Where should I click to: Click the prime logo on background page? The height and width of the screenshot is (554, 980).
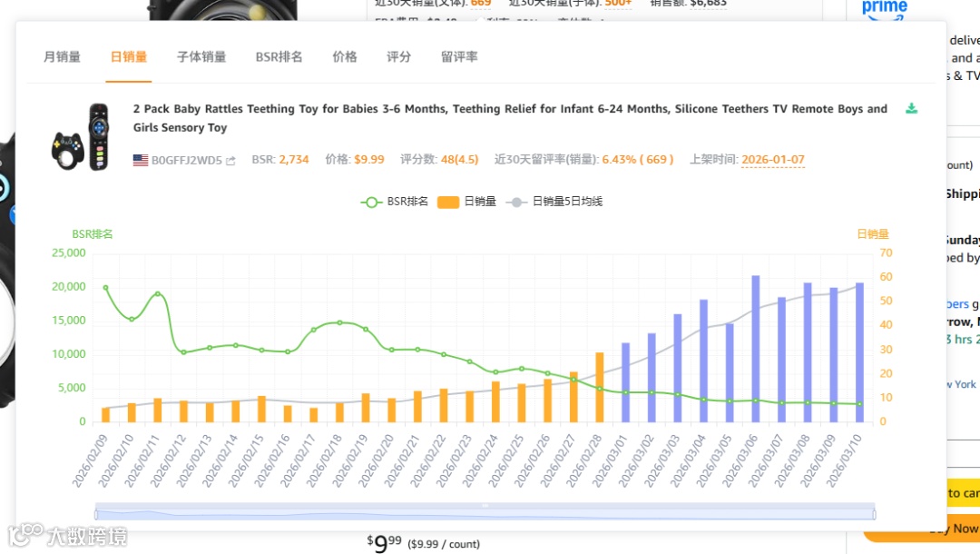pyautogui.click(x=884, y=9)
